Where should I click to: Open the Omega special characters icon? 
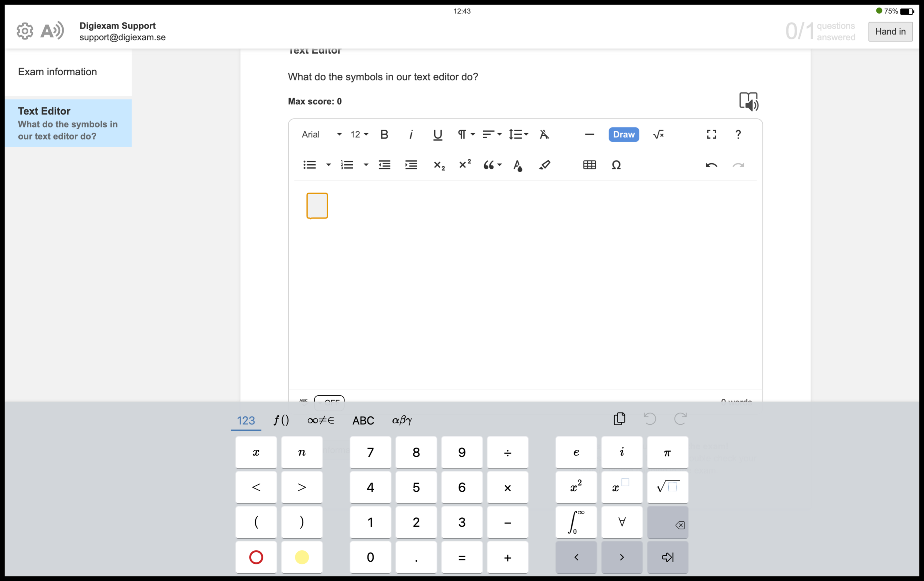(616, 165)
